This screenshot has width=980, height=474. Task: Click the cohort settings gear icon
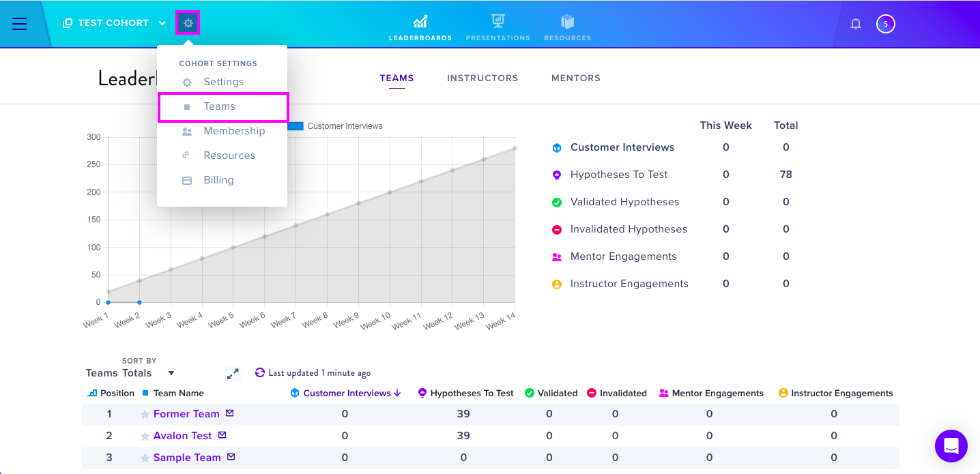point(188,23)
